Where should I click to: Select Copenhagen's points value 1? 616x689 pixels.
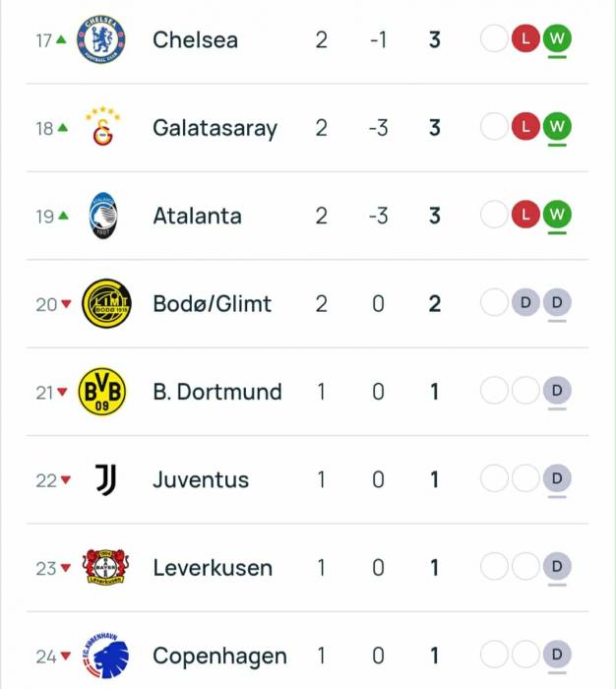[x=434, y=656]
